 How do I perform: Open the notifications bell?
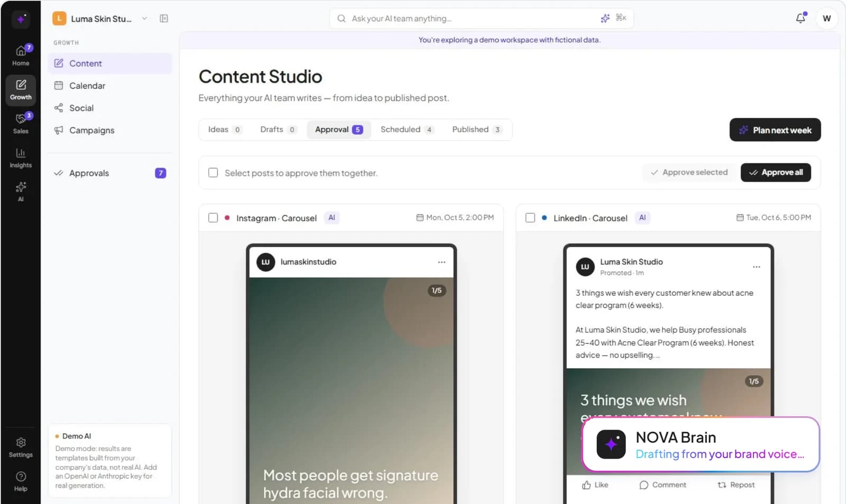[801, 18]
